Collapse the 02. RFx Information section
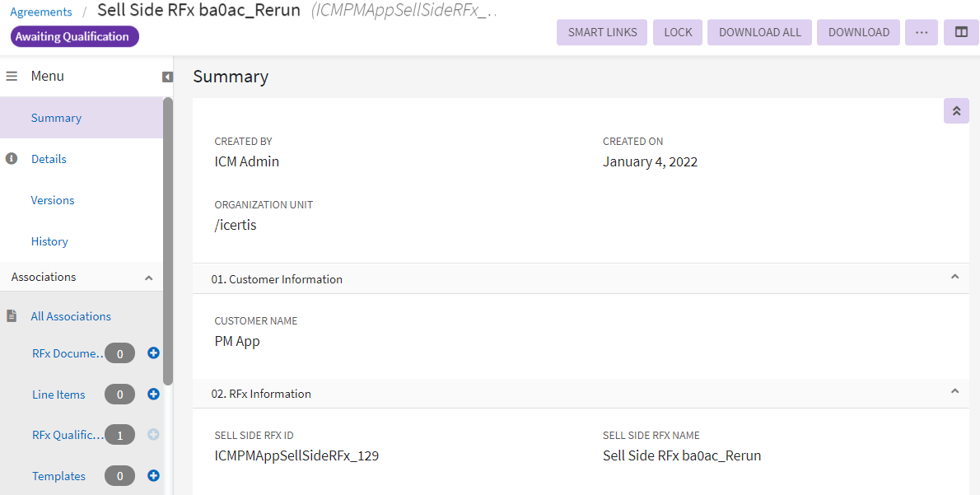Image resolution: width=980 pixels, height=495 pixels. pyautogui.click(x=954, y=392)
